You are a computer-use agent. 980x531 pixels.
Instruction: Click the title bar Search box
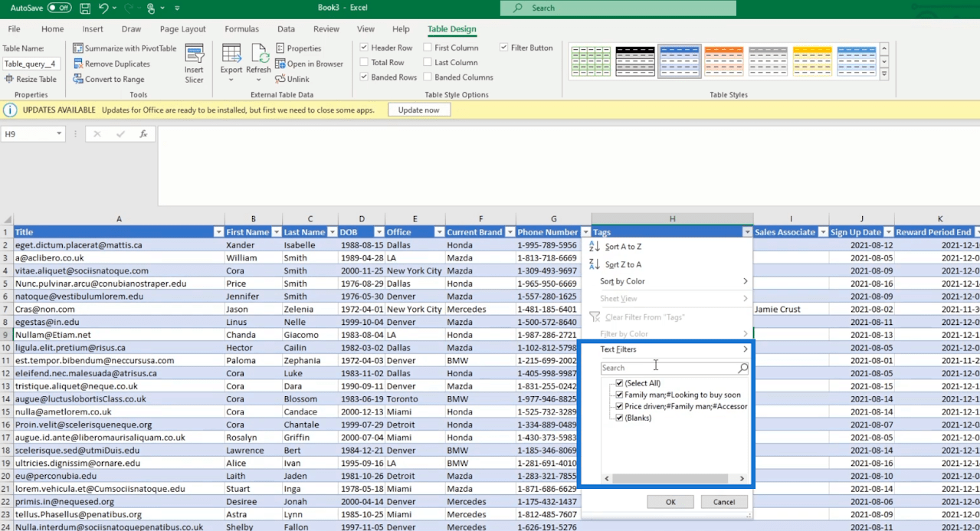618,8
